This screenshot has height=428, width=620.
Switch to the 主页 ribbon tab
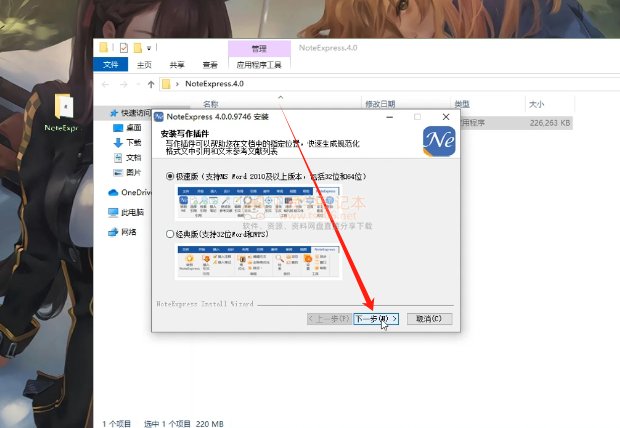pos(144,64)
